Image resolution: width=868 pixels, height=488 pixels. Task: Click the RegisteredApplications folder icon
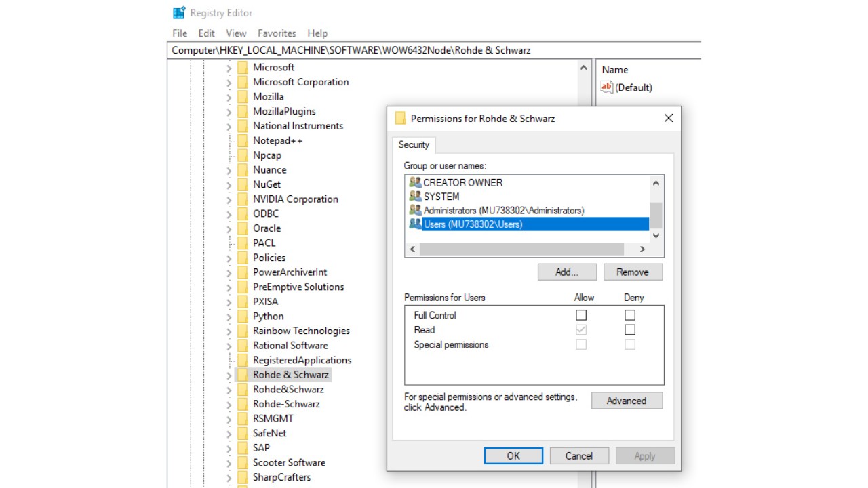tap(243, 360)
